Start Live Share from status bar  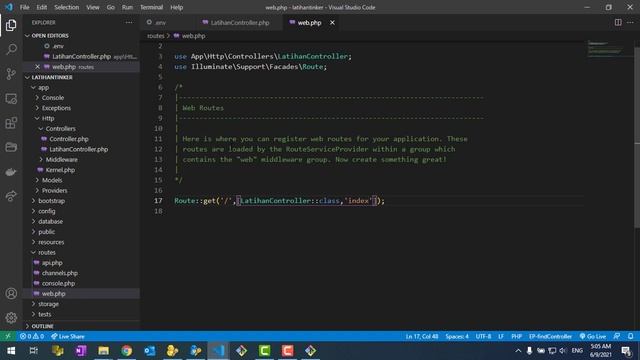click(68, 336)
